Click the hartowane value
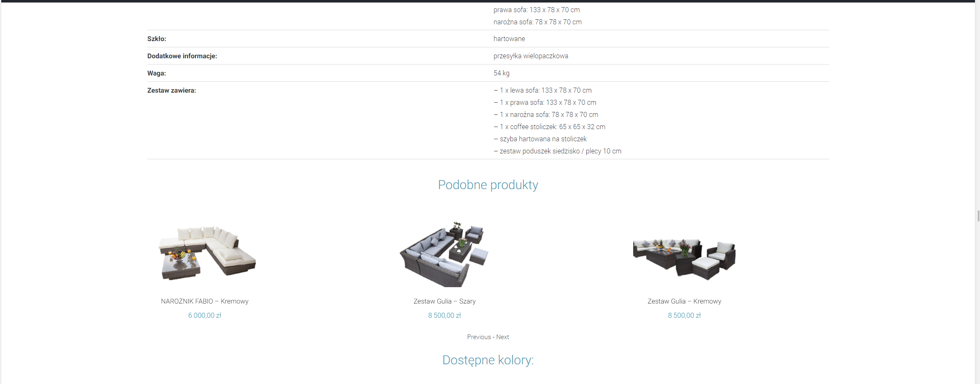This screenshot has height=384, width=980. pos(509,39)
